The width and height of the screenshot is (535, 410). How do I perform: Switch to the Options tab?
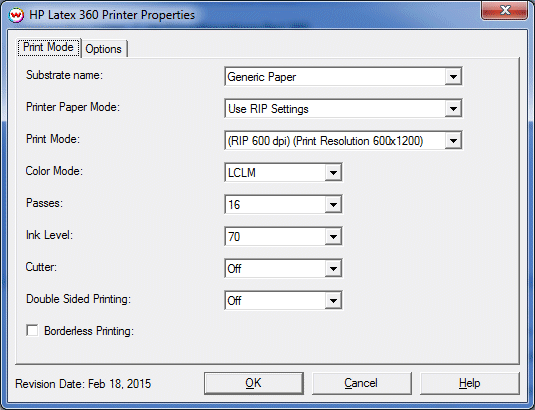coord(104,49)
